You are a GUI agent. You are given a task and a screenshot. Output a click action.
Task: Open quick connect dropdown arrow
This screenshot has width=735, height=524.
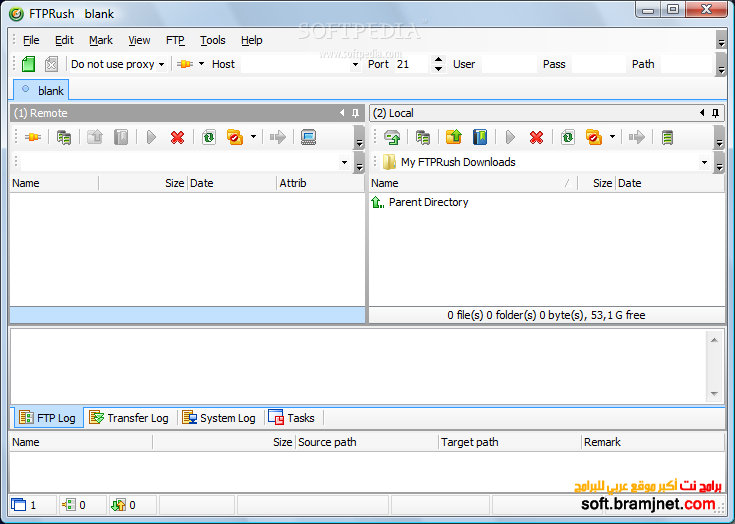coord(202,63)
